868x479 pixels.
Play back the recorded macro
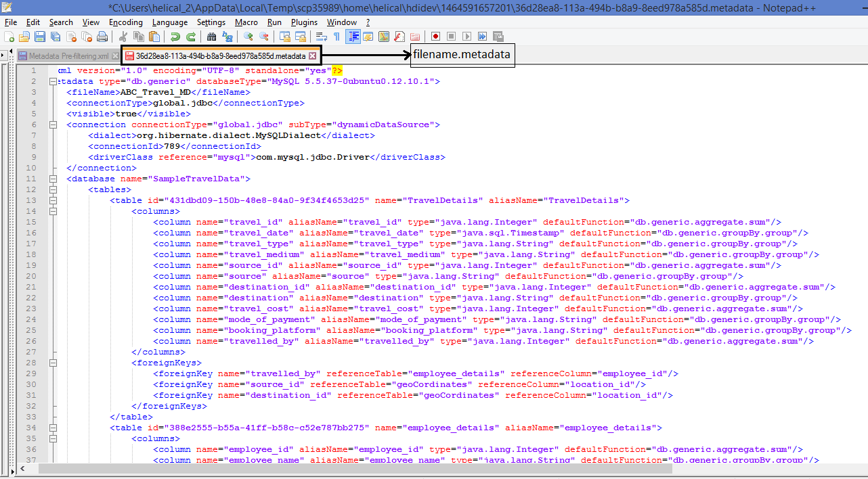coord(466,36)
